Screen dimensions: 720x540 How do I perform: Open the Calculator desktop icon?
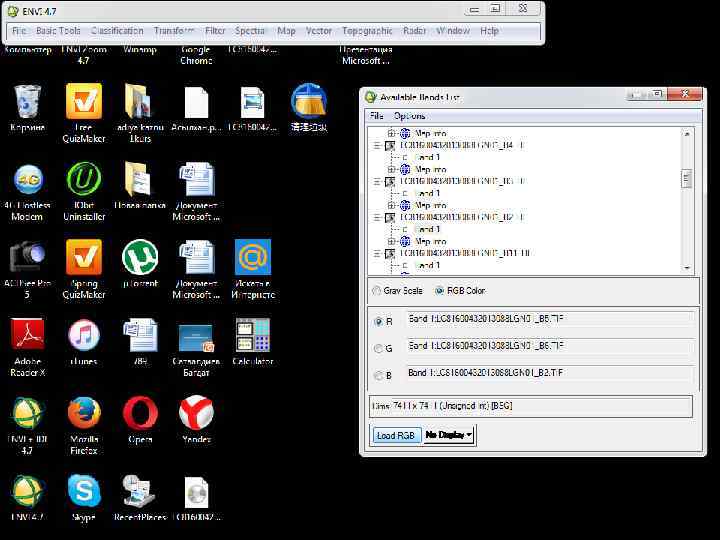point(253,335)
